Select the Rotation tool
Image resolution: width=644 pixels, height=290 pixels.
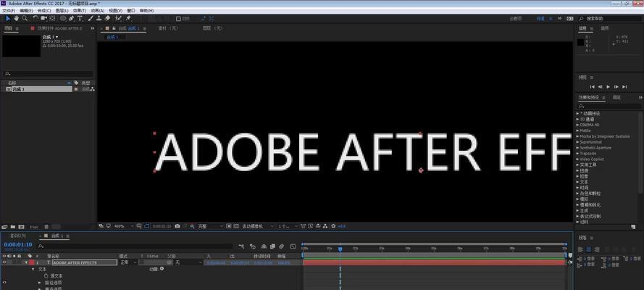click(35, 18)
